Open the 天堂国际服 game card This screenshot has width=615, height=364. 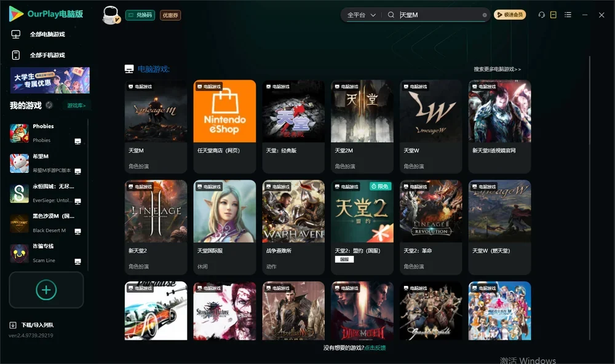[224, 227]
